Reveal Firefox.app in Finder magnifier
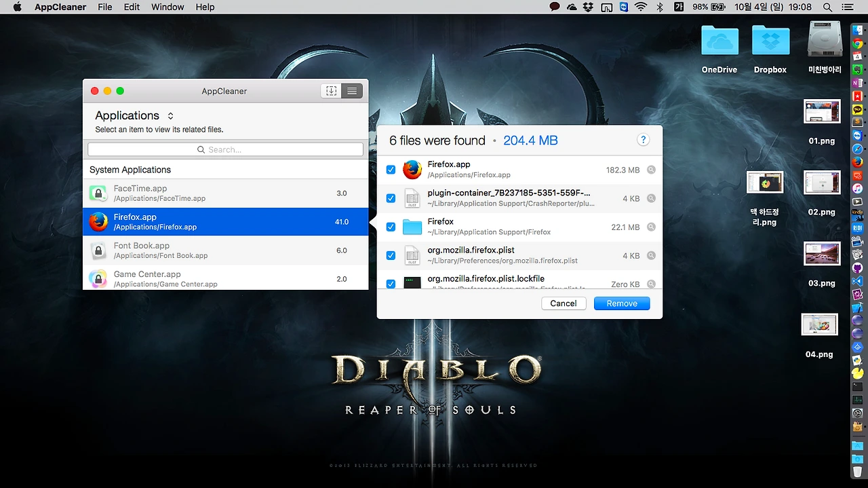Image resolution: width=868 pixels, height=488 pixels. pos(651,170)
